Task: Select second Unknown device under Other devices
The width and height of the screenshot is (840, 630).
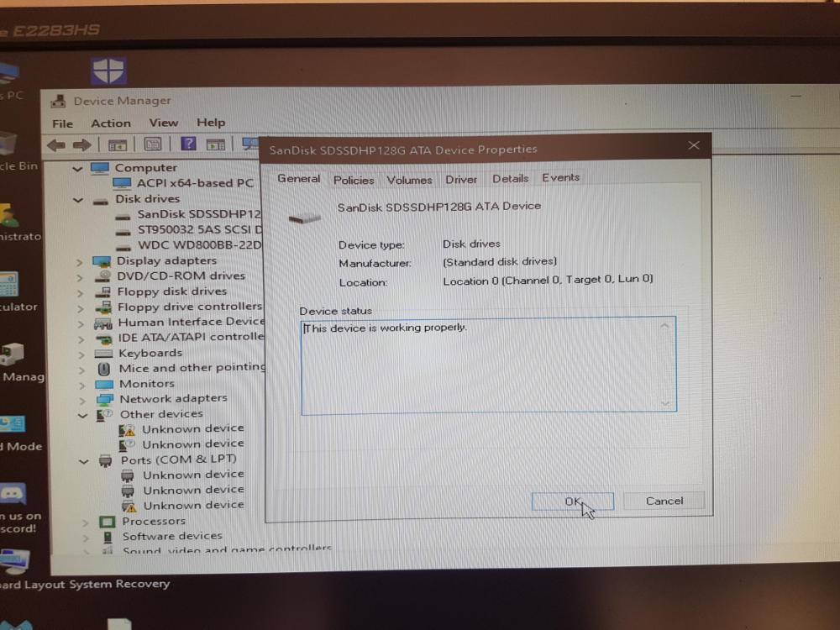Action: (x=193, y=444)
